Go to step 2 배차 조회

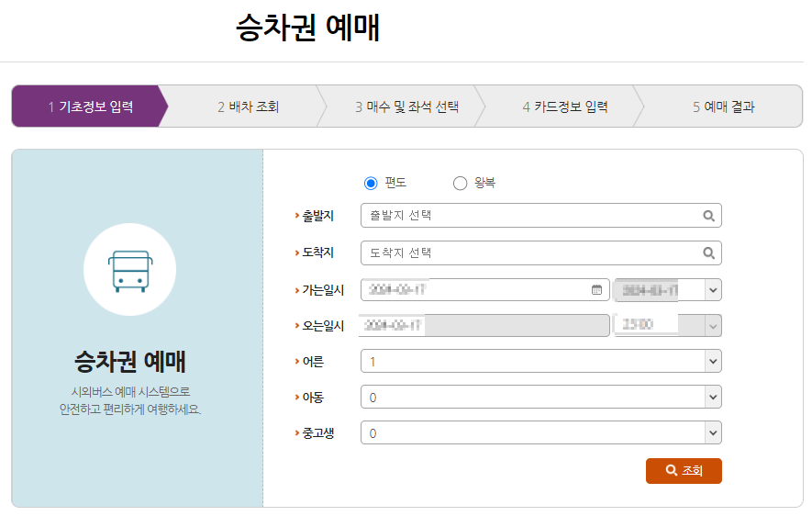click(248, 107)
